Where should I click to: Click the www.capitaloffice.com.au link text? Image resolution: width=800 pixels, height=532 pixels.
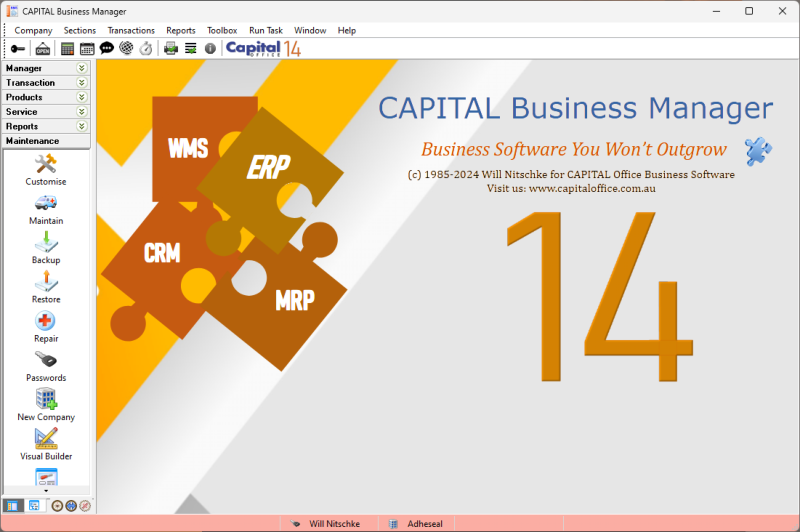(592, 189)
